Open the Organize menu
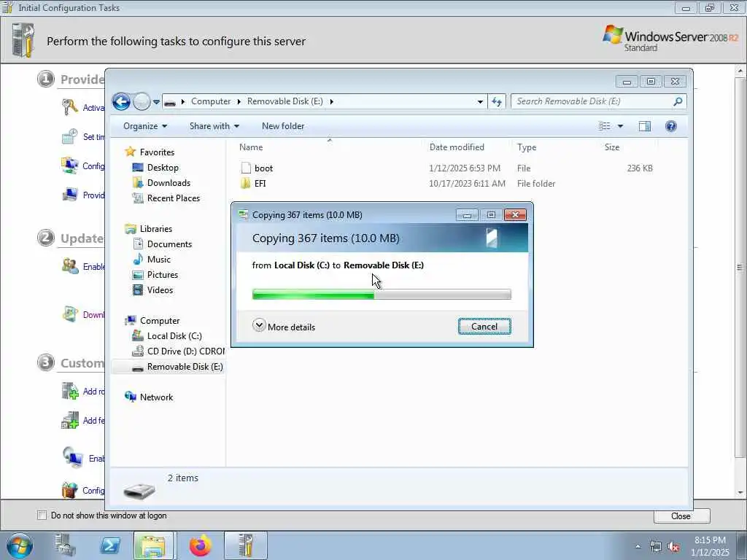The height and width of the screenshot is (560, 747). click(145, 126)
